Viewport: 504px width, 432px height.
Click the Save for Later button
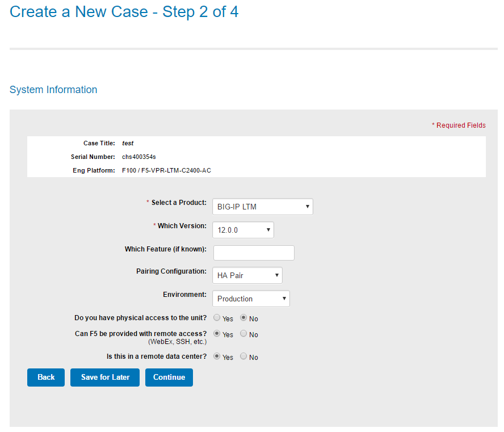[105, 378]
